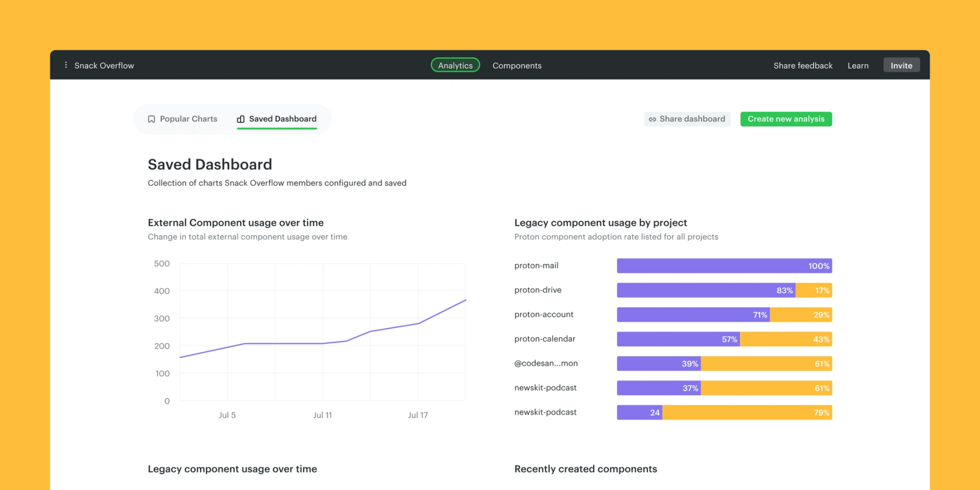
Task: Click the proton-calendar 43% yellow segment
Action: [x=786, y=339]
